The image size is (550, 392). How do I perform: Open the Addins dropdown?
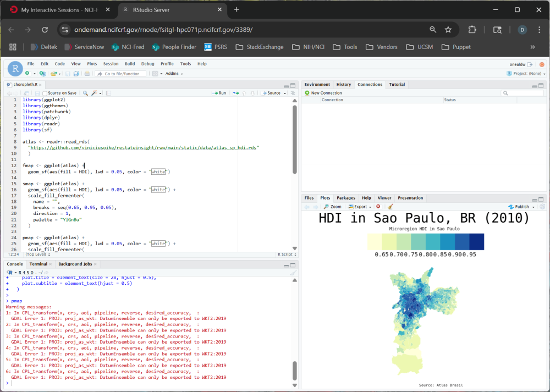pyautogui.click(x=174, y=74)
